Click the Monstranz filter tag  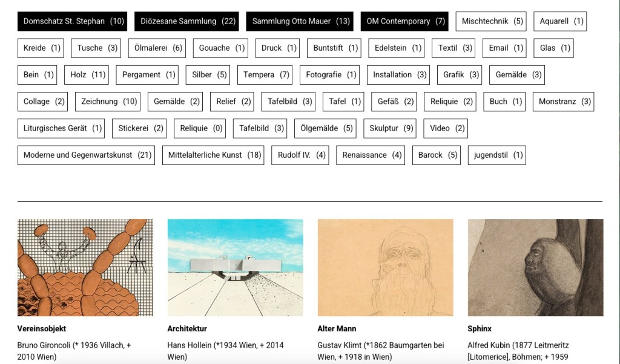click(x=564, y=102)
